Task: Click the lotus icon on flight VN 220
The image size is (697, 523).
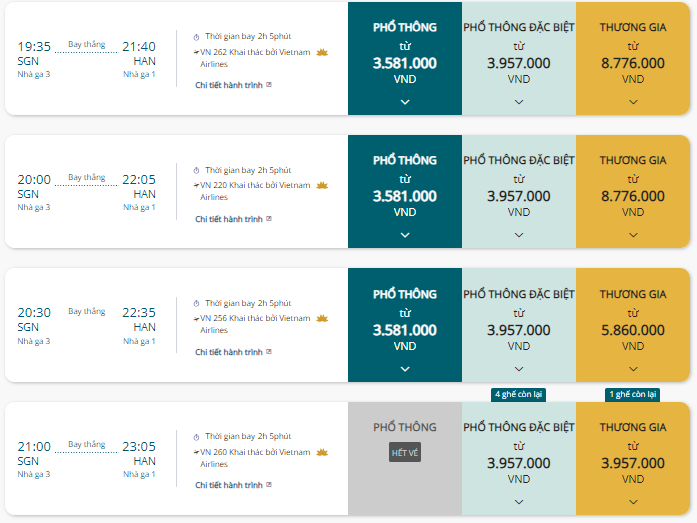Action: pyautogui.click(x=322, y=185)
